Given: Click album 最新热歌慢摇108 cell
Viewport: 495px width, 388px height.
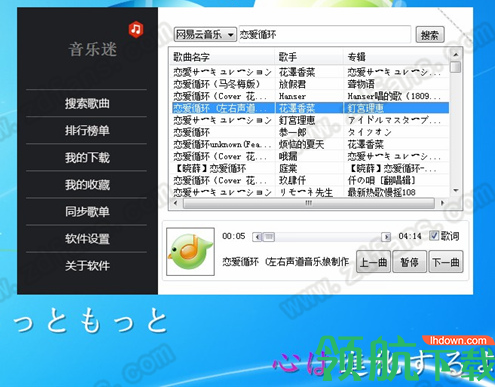Looking at the screenshot, I should click(381, 192).
